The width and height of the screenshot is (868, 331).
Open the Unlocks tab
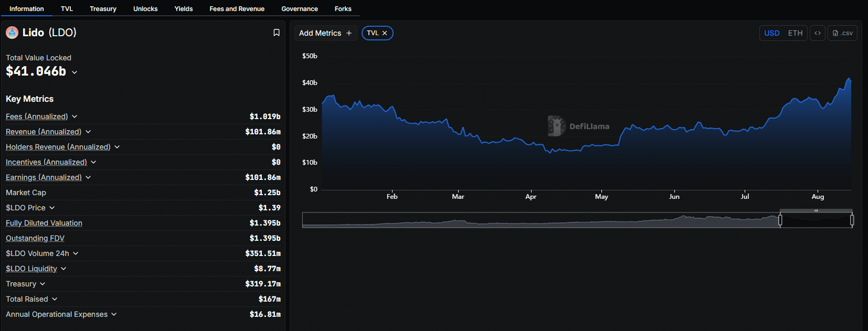[x=145, y=9]
